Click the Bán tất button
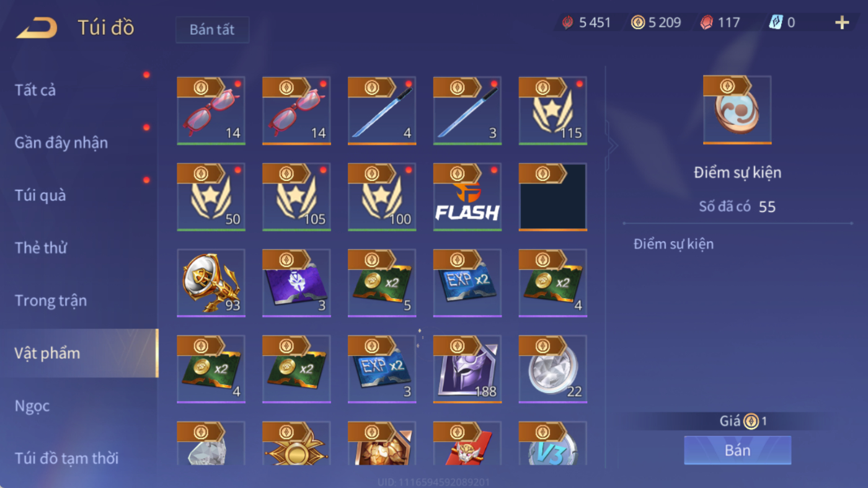 coord(212,30)
